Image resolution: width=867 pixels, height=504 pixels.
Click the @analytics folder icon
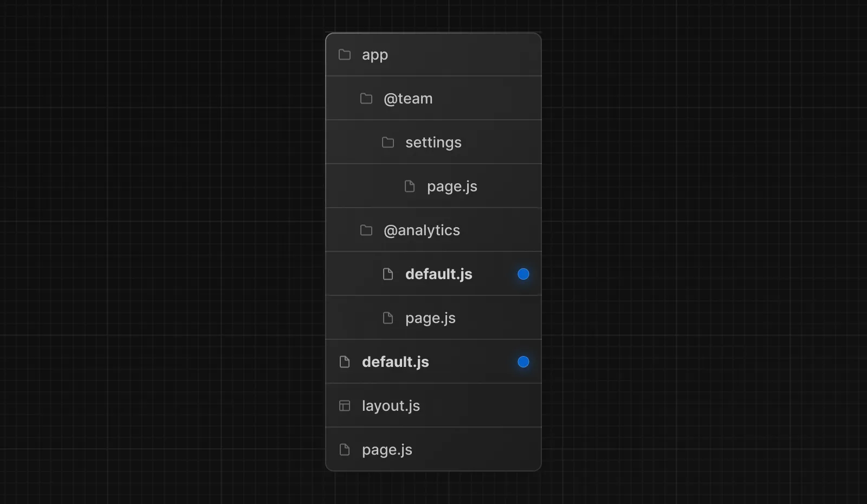(366, 230)
